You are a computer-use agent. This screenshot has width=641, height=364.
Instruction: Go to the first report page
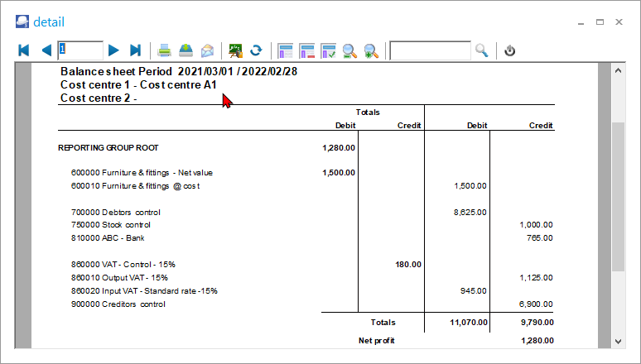click(24, 50)
